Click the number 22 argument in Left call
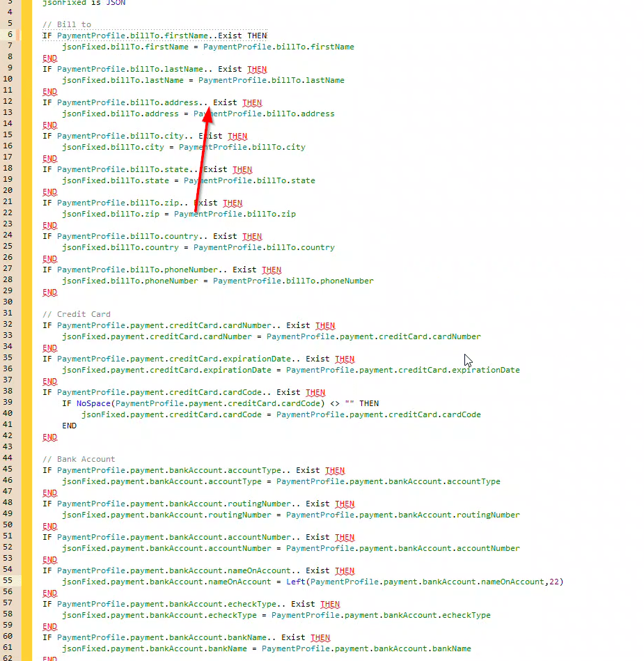Screen dimensions: 644x661 click(x=553, y=582)
